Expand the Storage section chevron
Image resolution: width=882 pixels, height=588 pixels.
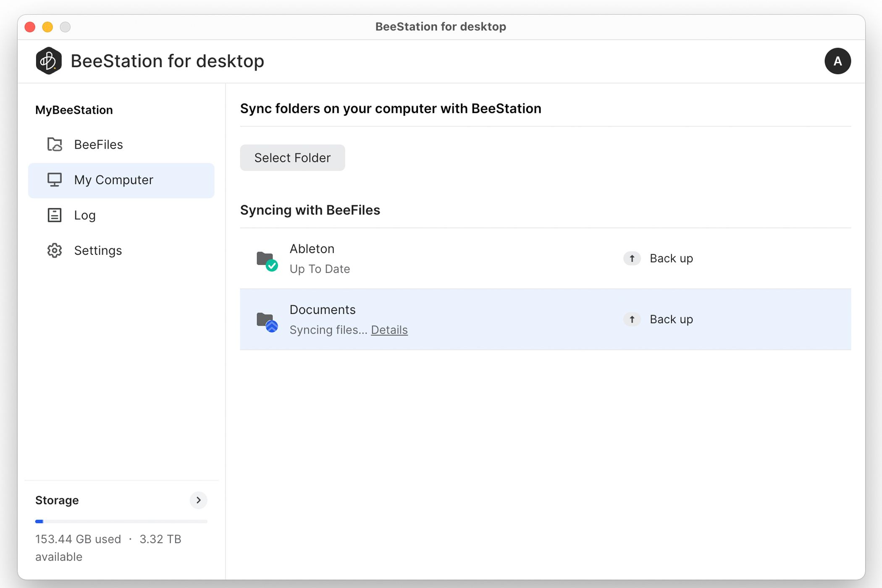click(x=198, y=500)
